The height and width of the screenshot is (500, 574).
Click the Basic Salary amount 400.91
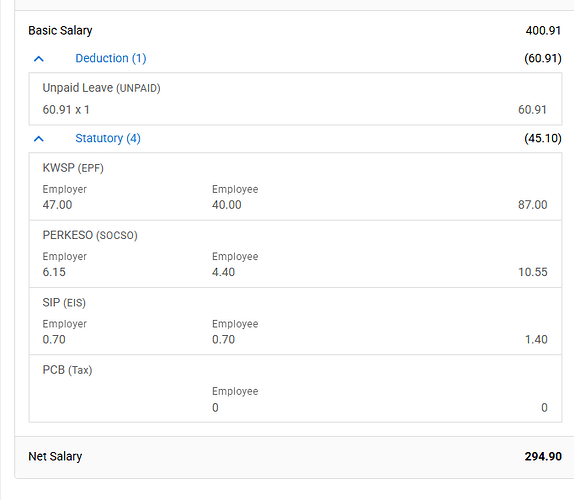coord(543,30)
